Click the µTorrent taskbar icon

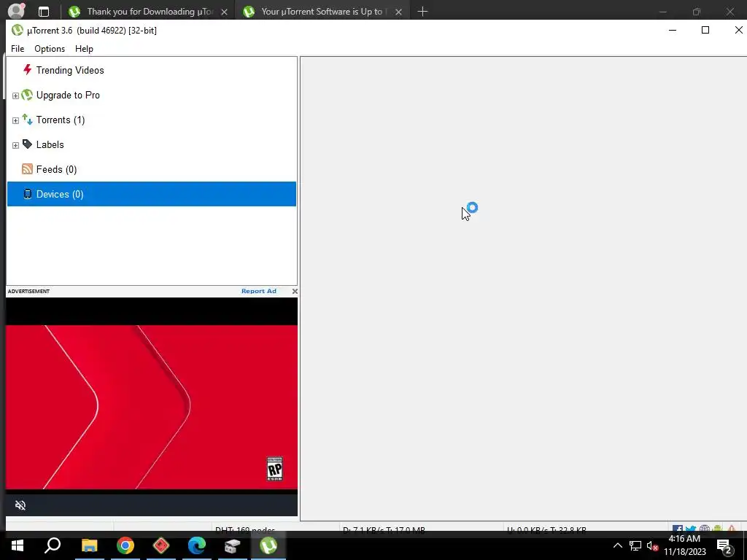pyautogui.click(x=268, y=545)
